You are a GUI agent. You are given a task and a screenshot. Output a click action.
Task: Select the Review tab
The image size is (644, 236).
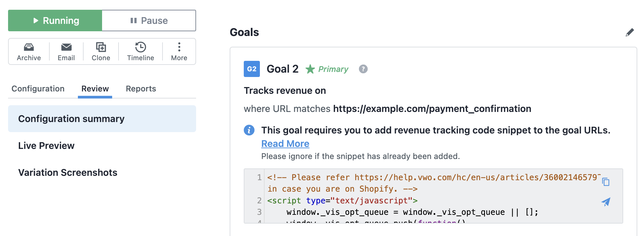[95, 89]
